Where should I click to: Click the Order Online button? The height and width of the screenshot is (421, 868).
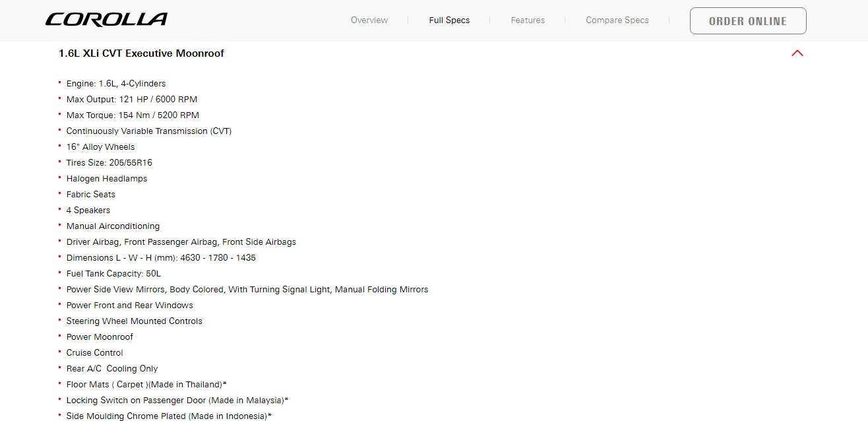point(748,21)
